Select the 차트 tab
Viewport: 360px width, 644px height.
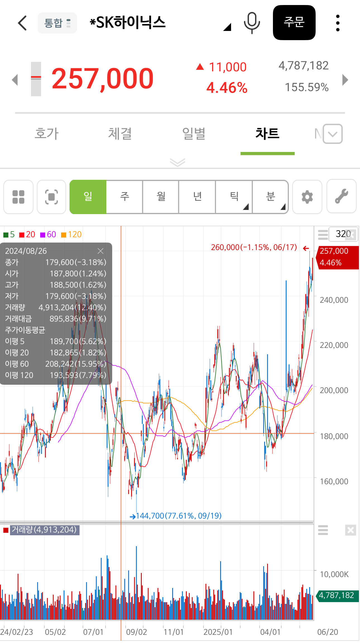(x=267, y=134)
